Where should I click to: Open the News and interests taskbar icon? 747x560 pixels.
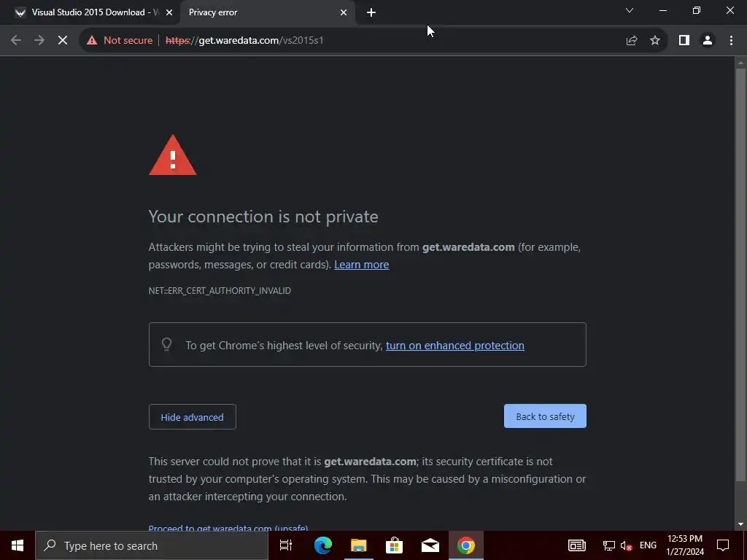[x=576, y=545]
